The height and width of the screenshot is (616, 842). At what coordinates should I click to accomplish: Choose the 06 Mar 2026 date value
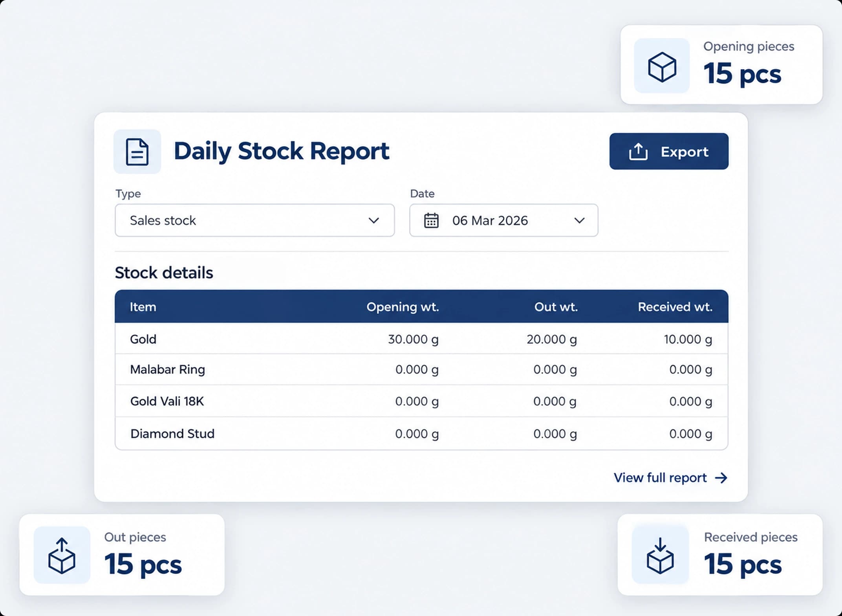[490, 220]
